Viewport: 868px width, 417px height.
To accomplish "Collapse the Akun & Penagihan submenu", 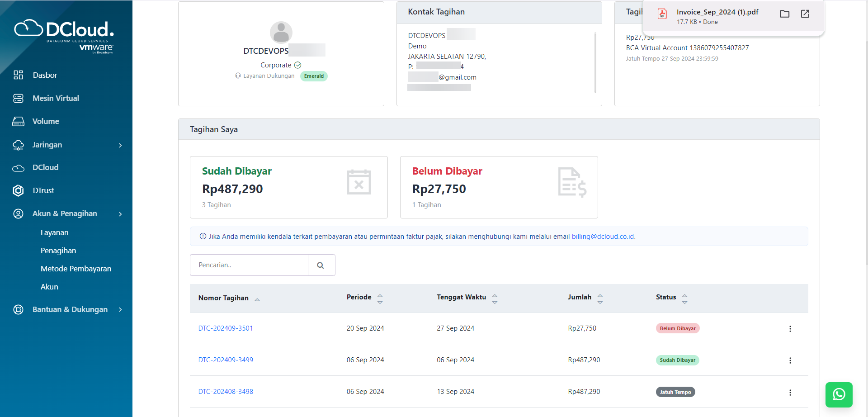I will coord(120,213).
